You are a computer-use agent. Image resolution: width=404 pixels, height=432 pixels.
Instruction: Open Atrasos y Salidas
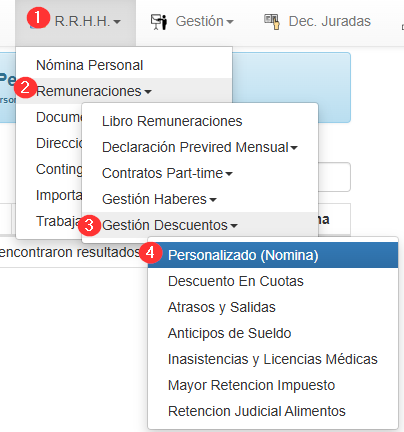pos(273,307)
